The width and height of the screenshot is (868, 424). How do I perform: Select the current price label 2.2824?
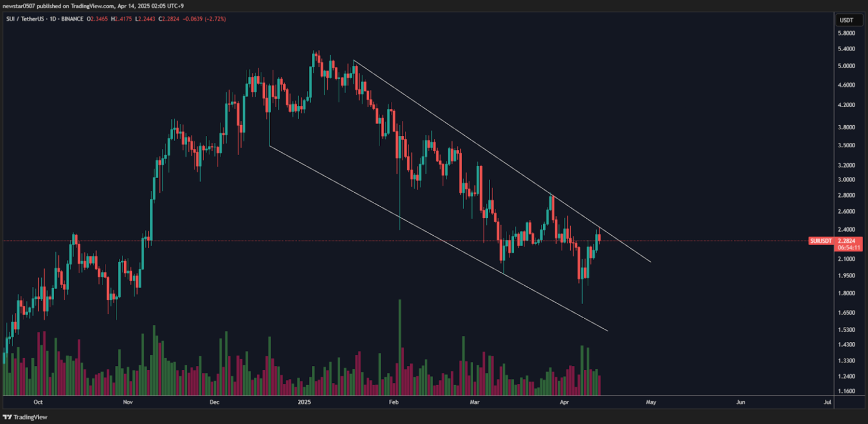click(847, 241)
